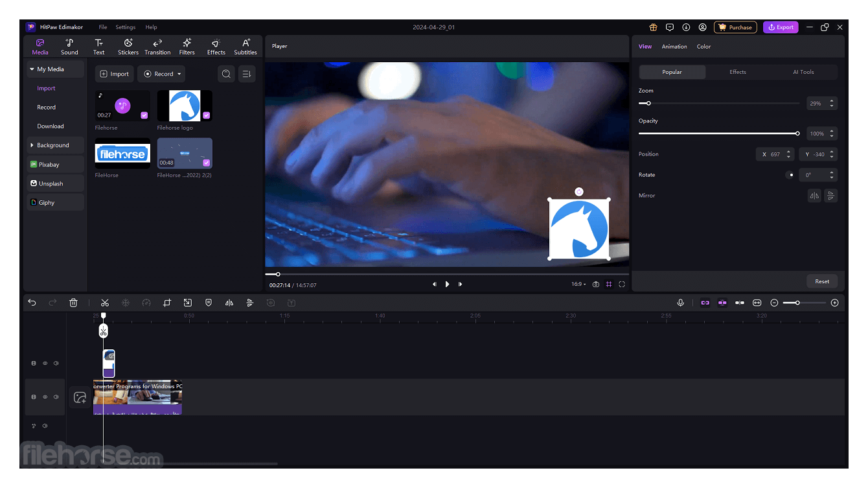Click vertical flip icon in timeline toolbar
This screenshot has width=868, height=488.
249,303
